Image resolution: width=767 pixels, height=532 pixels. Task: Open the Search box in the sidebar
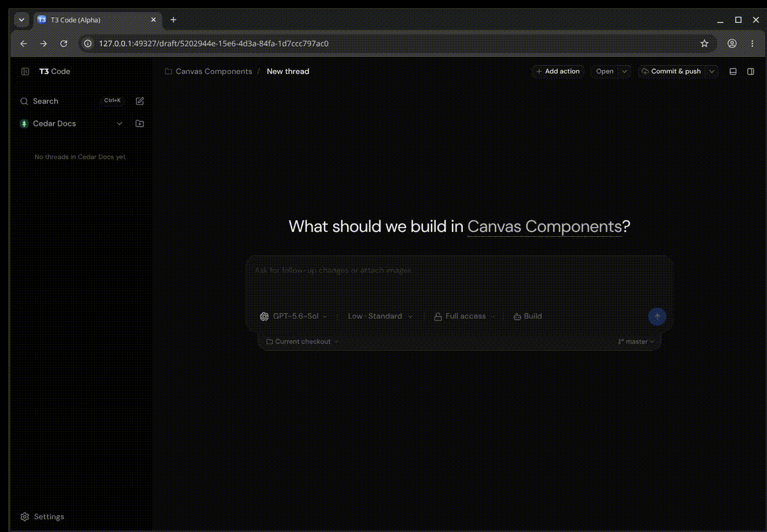click(72, 101)
